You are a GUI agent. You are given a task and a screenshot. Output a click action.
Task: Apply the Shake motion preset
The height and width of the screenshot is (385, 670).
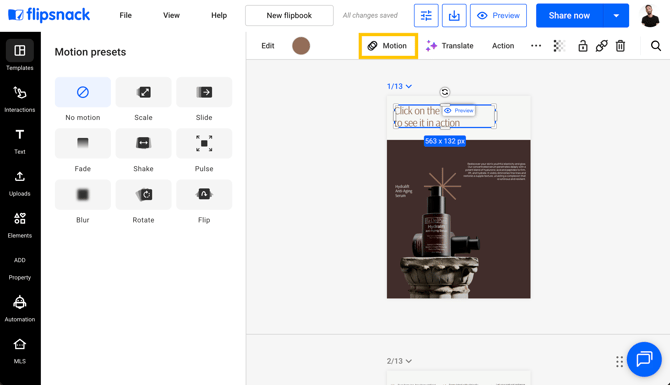point(143,143)
